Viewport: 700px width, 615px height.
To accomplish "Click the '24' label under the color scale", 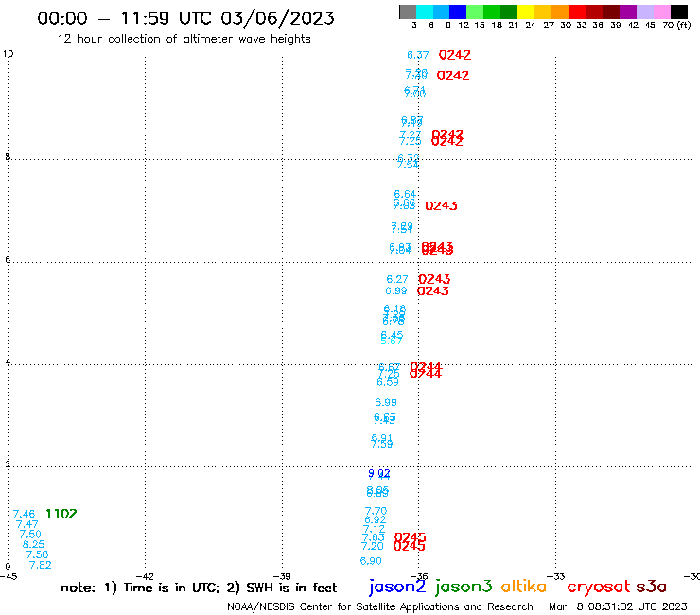I will [x=531, y=25].
